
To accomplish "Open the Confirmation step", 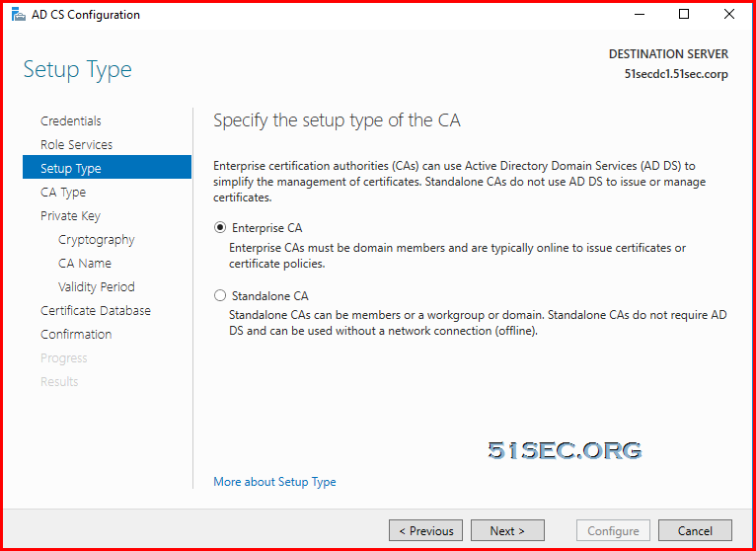I will point(76,334).
